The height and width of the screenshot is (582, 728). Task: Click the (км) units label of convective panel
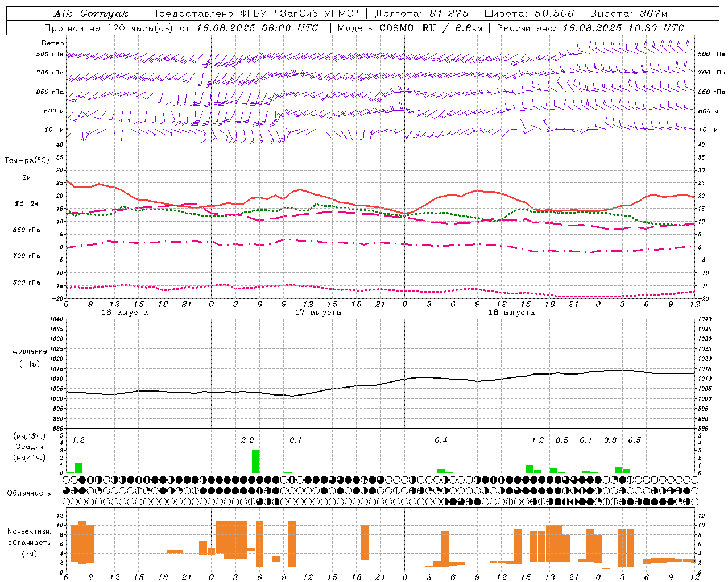coord(29,554)
